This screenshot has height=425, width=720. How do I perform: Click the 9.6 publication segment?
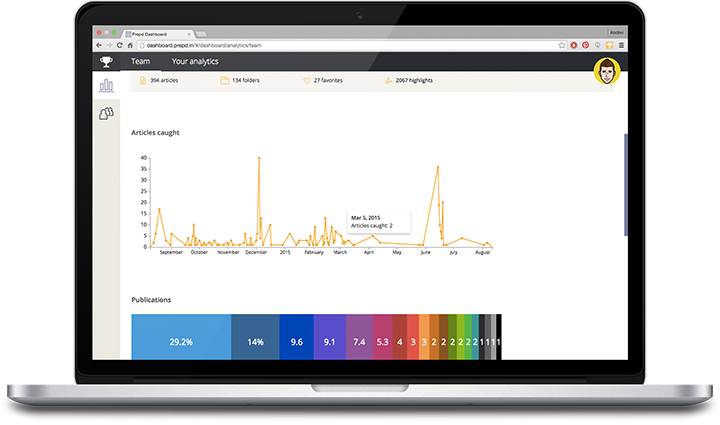pyautogui.click(x=297, y=337)
